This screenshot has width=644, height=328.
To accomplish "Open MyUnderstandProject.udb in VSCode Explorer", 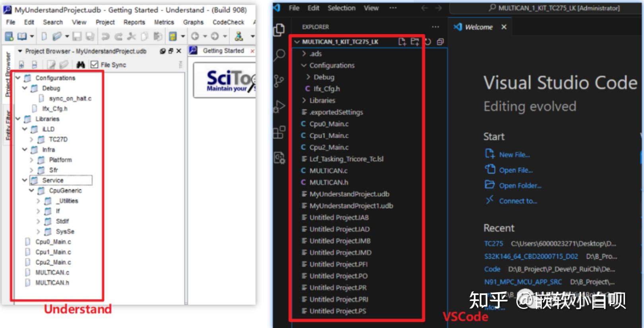I will pyautogui.click(x=349, y=194).
